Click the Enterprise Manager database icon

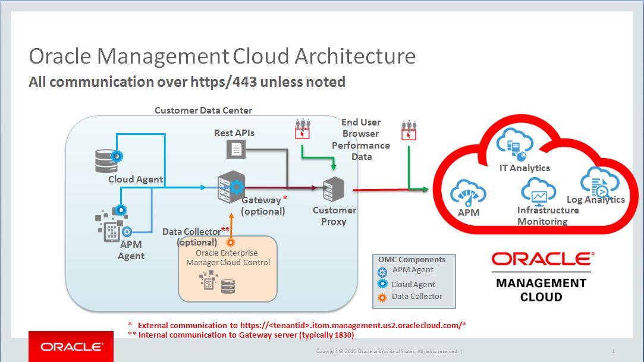[228, 286]
